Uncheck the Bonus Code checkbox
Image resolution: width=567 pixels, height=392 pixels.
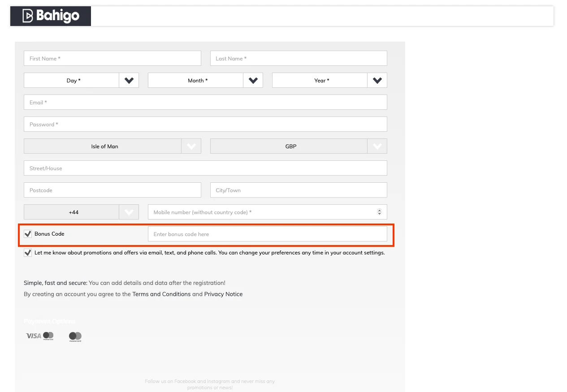tap(28, 234)
